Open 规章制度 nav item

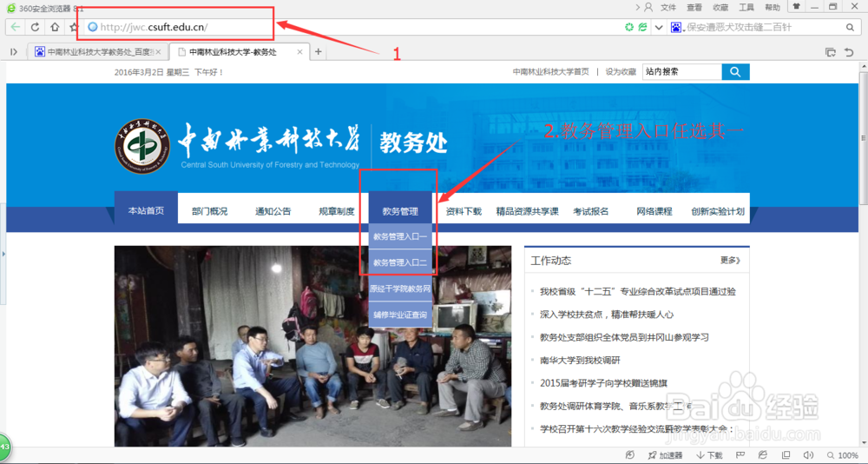337,211
